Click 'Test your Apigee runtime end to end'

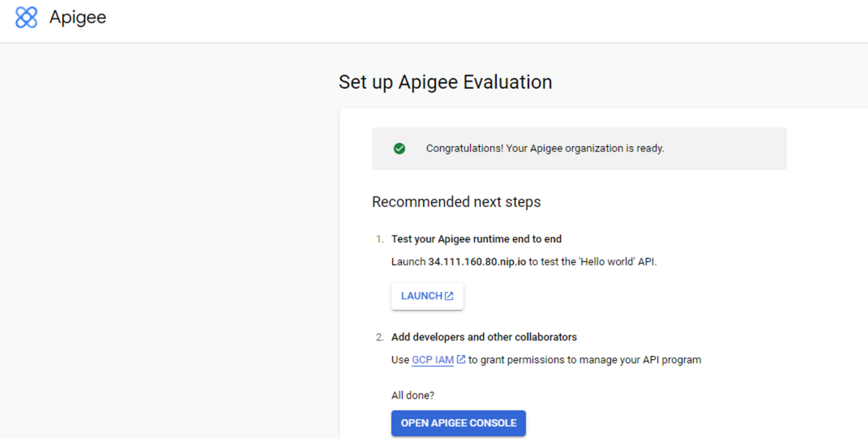coord(476,239)
